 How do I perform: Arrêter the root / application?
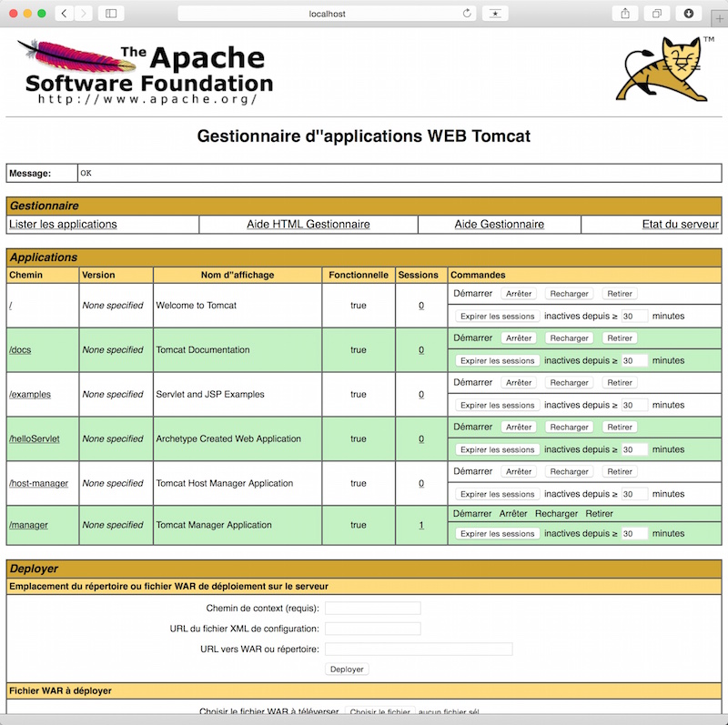[519, 294]
